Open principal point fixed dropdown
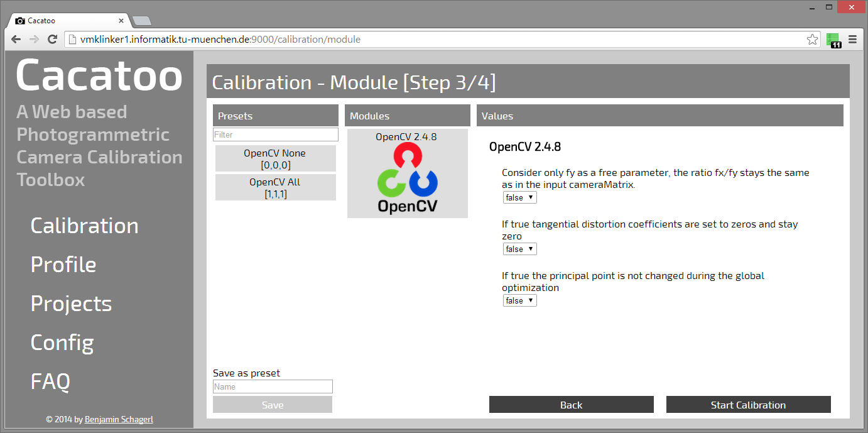 520,300
